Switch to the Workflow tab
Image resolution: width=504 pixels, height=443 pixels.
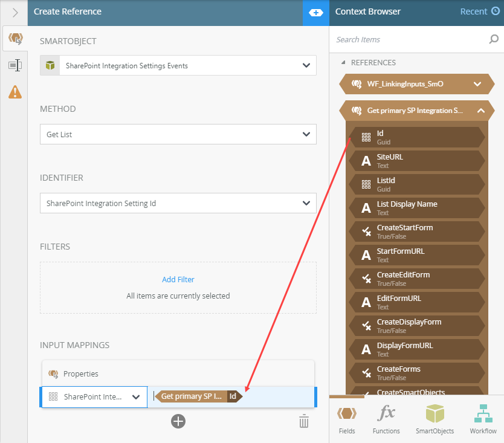483,419
